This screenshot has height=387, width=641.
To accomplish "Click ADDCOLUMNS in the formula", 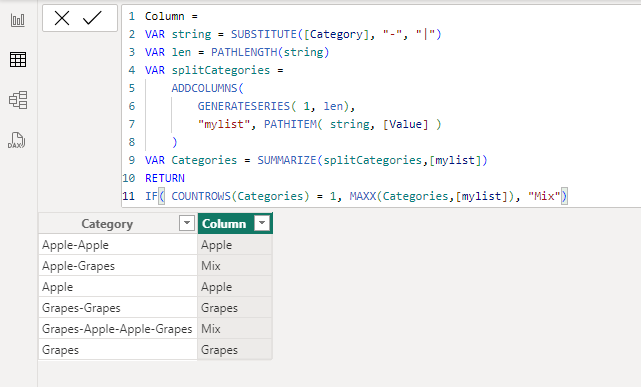I will (x=204, y=88).
